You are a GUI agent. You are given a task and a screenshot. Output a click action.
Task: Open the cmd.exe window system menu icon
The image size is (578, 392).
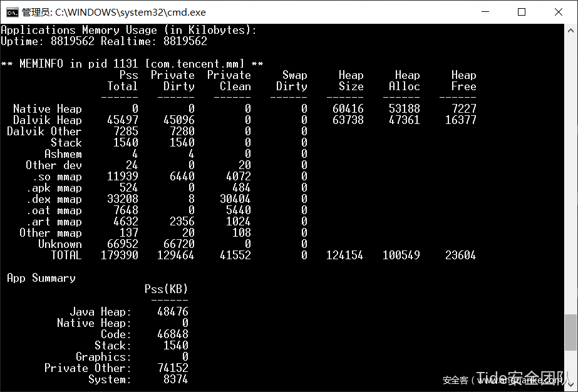tap(11, 12)
